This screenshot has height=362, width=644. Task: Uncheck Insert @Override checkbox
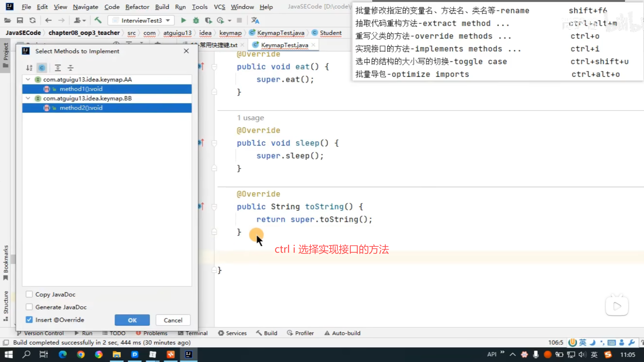point(29,320)
